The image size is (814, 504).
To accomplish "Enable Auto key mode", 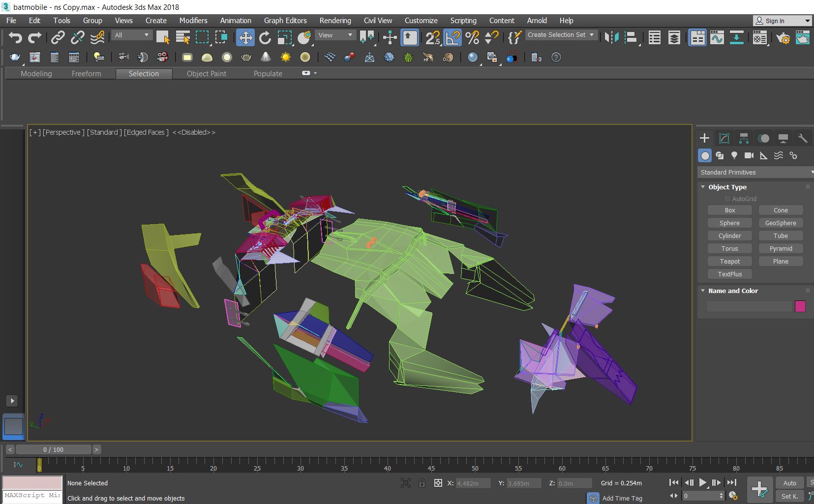I will 790,483.
